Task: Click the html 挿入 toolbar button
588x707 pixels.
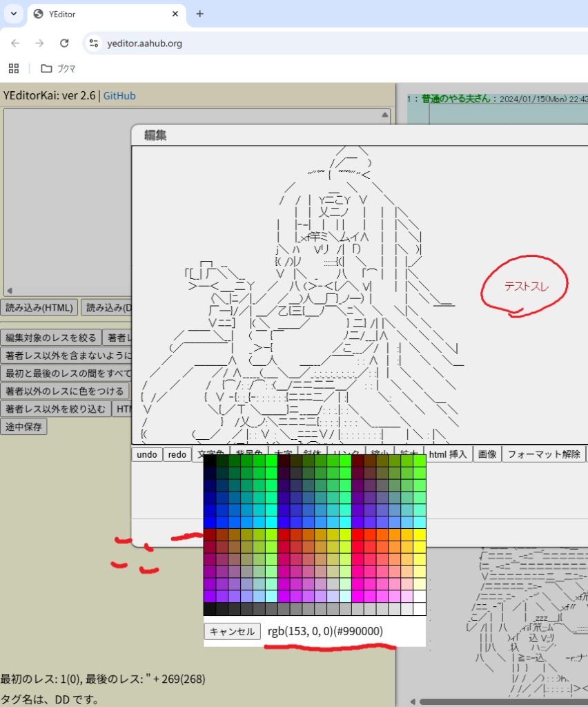Action: pos(448,454)
